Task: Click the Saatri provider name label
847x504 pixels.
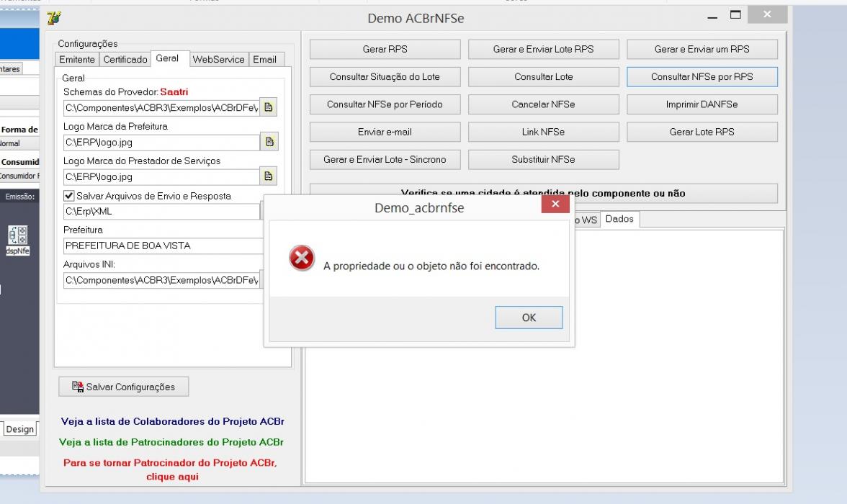Action: click(x=174, y=92)
